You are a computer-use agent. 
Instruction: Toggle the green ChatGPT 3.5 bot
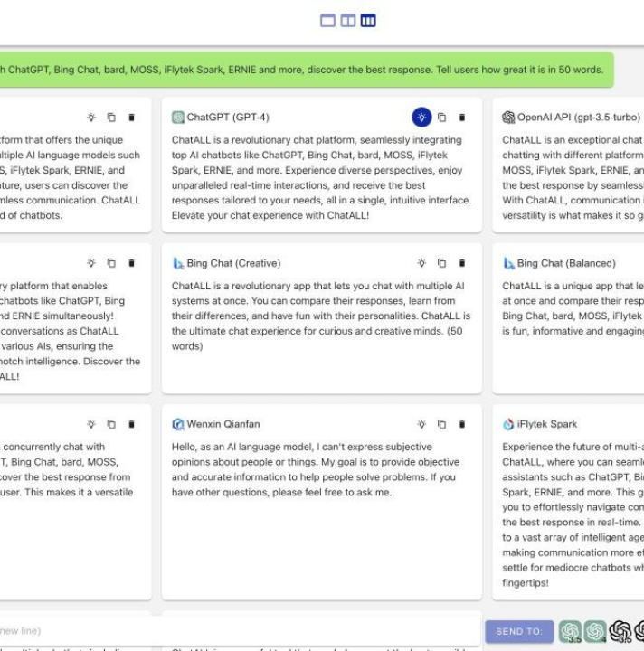[x=570, y=631]
